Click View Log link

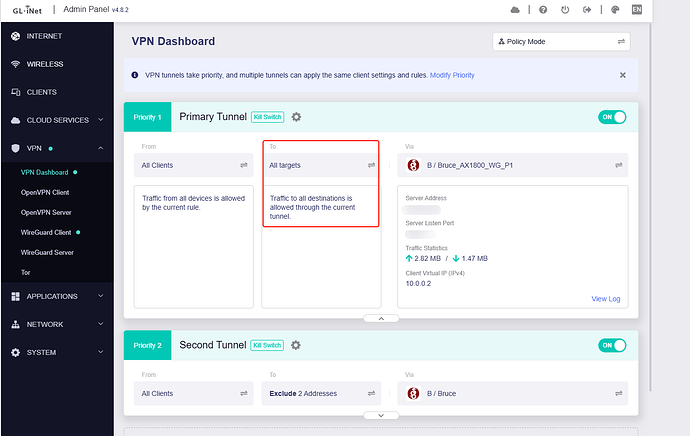pyautogui.click(x=606, y=298)
